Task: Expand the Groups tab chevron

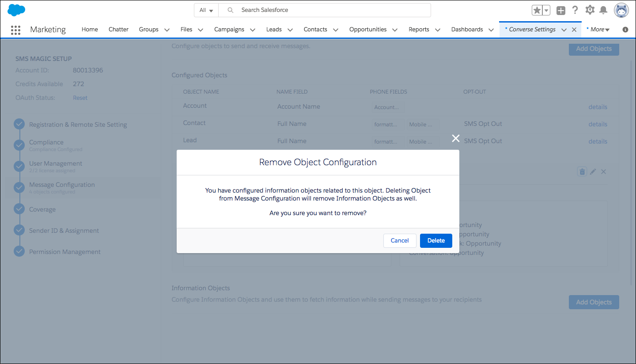Action: pos(167,30)
